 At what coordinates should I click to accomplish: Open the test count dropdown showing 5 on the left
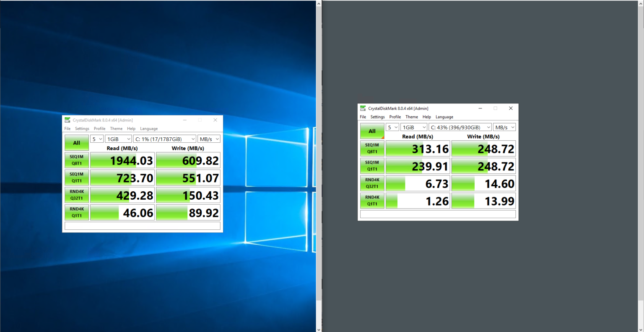click(96, 139)
